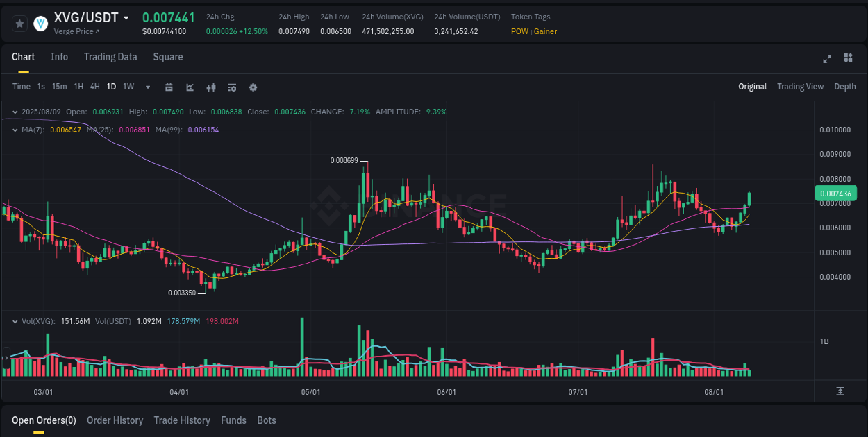Image resolution: width=868 pixels, height=437 pixels.
Task: Select the 4H timeframe
Action: 94,87
